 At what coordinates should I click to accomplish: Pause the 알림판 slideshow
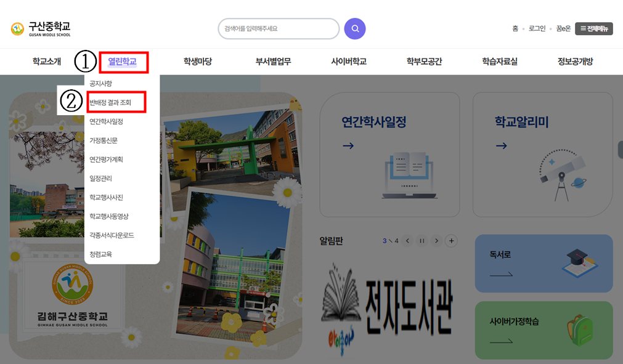point(422,241)
